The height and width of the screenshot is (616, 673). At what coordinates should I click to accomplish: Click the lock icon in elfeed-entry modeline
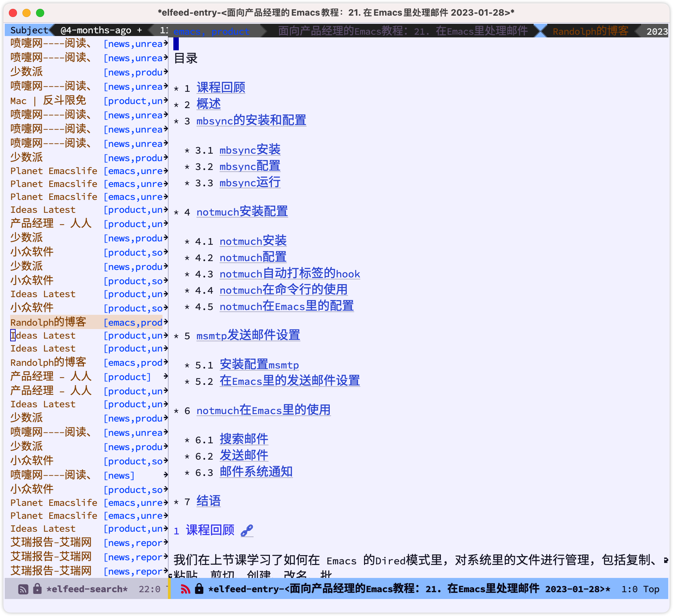199,588
